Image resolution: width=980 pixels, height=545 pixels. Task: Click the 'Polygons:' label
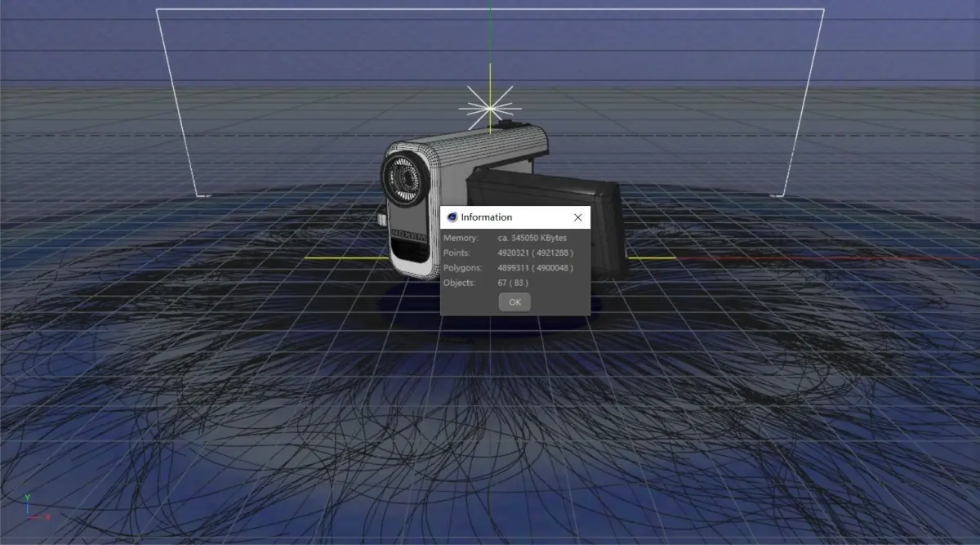462,268
